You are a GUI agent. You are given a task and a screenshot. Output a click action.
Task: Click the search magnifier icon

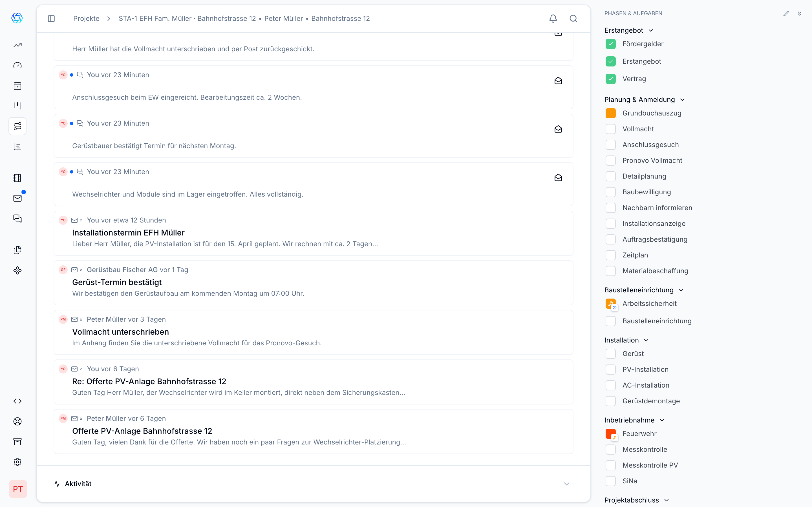click(573, 18)
